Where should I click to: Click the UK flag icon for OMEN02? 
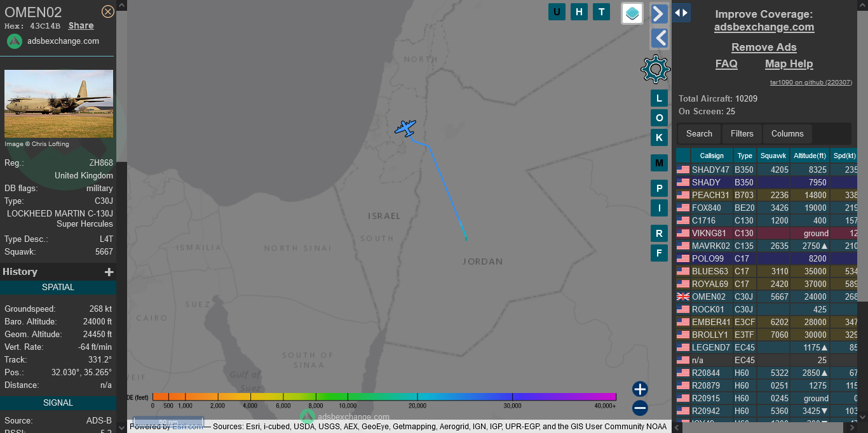(x=683, y=296)
